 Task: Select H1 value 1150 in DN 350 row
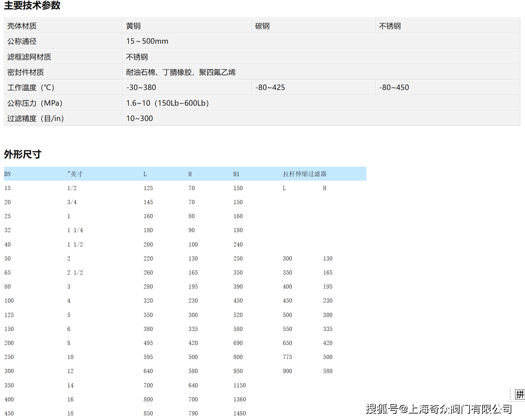(240, 385)
